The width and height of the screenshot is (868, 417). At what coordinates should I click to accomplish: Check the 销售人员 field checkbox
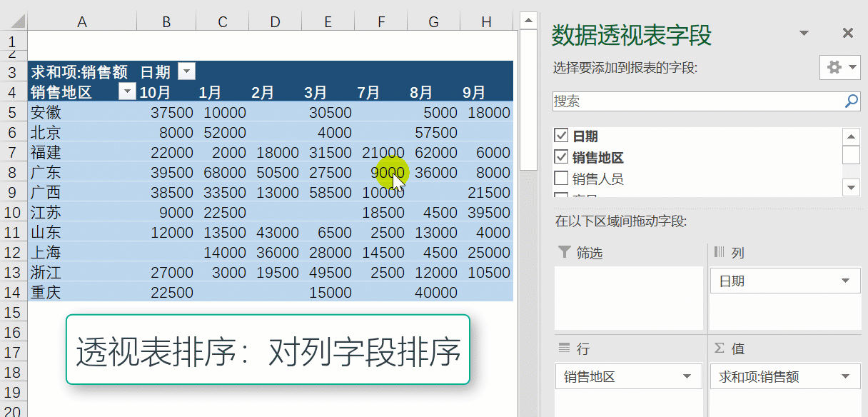pyautogui.click(x=561, y=178)
